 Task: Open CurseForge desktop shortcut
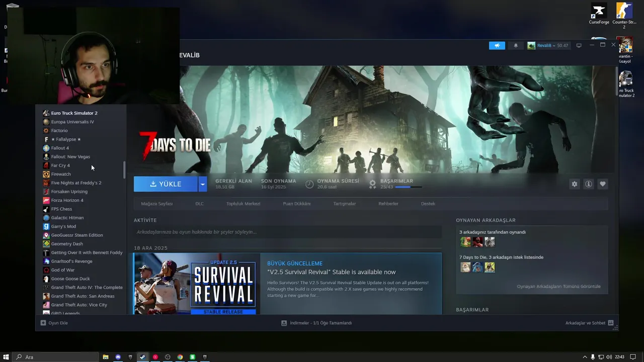pos(599,14)
